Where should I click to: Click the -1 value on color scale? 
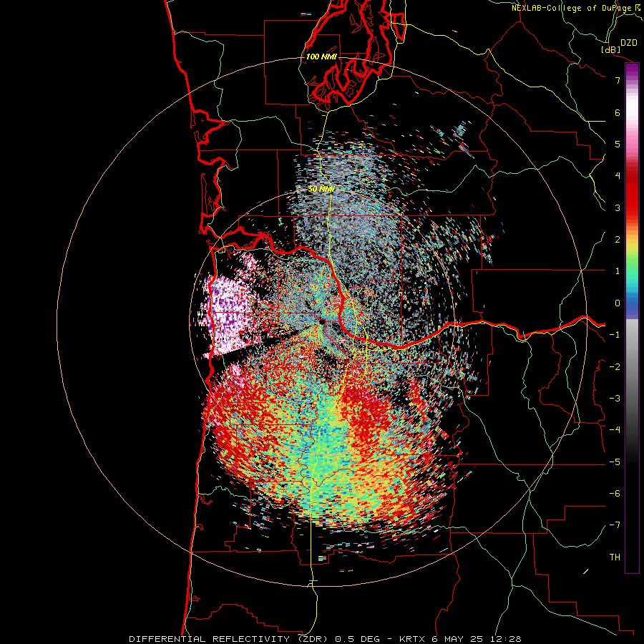[615, 335]
